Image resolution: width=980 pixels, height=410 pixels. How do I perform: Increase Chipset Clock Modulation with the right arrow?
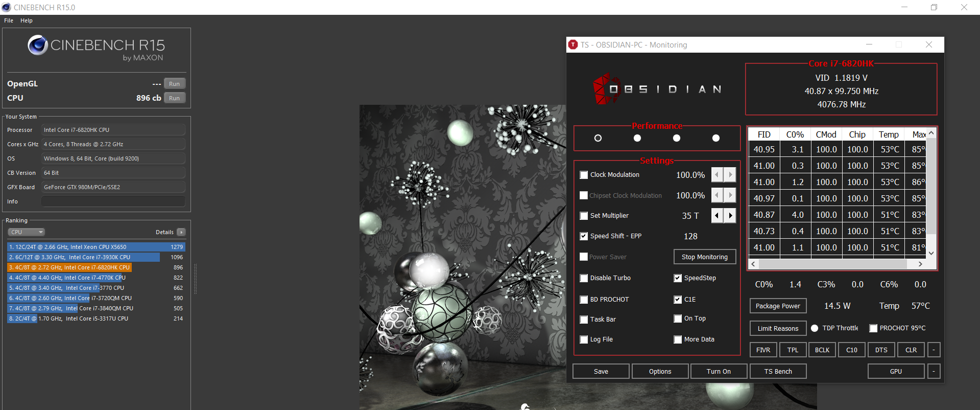tap(730, 195)
